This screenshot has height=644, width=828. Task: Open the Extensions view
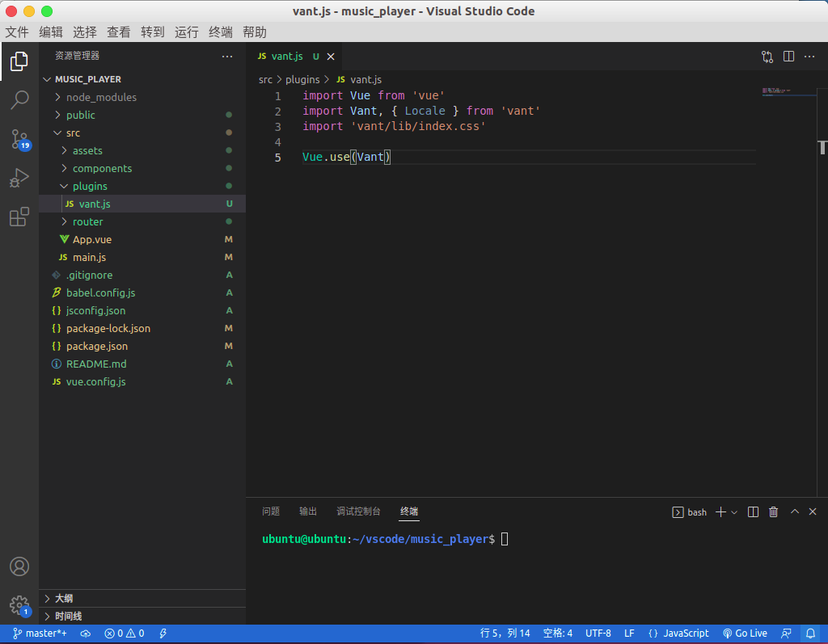tap(19, 217)
